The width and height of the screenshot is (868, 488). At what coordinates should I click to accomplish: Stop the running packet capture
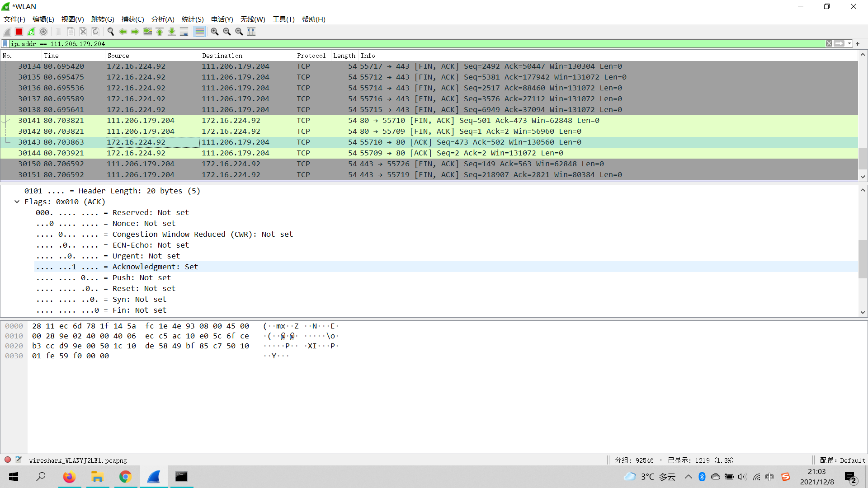point(19,32)
